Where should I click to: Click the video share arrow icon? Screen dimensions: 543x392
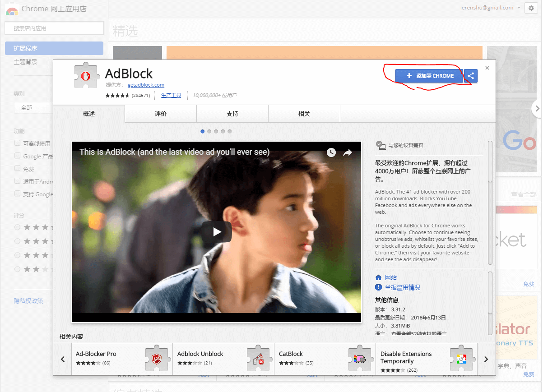(x=347, y=152)
